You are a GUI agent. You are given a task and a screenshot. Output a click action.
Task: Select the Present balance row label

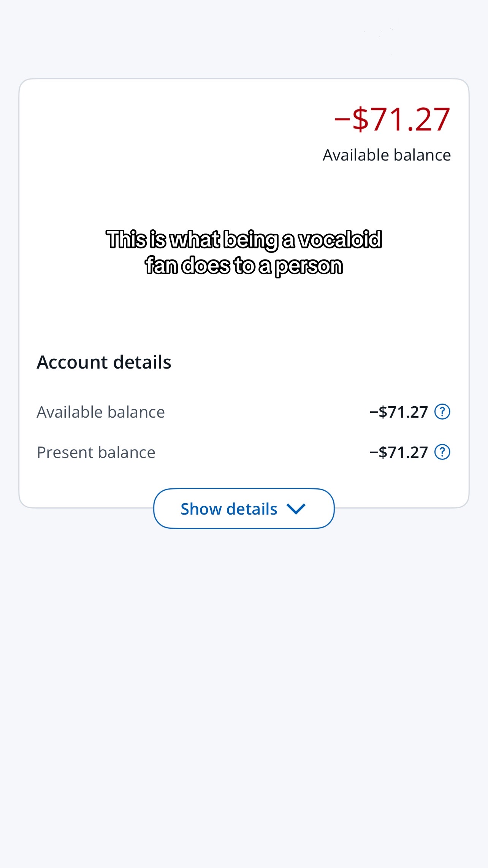point(96,452)
